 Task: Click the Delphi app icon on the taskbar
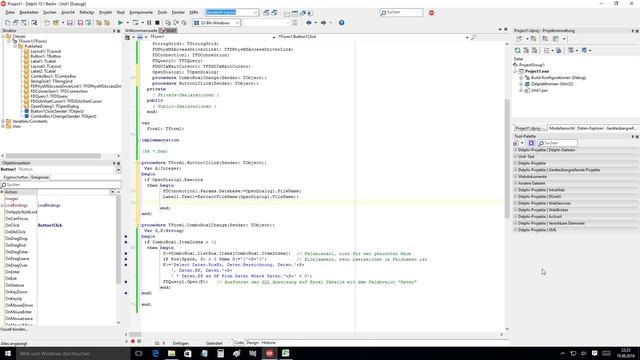pyautogui.click(x=269, y=353)
